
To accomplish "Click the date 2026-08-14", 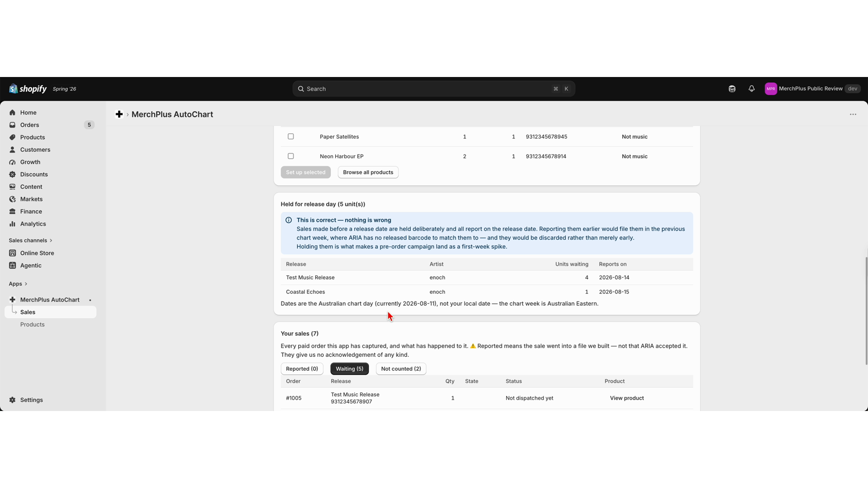I will tap(614, 278).
